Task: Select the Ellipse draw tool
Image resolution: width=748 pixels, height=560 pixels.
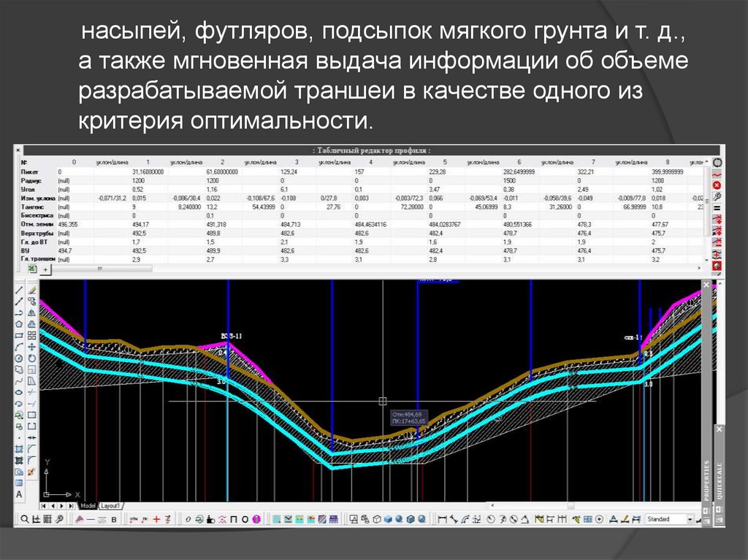Action: [19, 393]
